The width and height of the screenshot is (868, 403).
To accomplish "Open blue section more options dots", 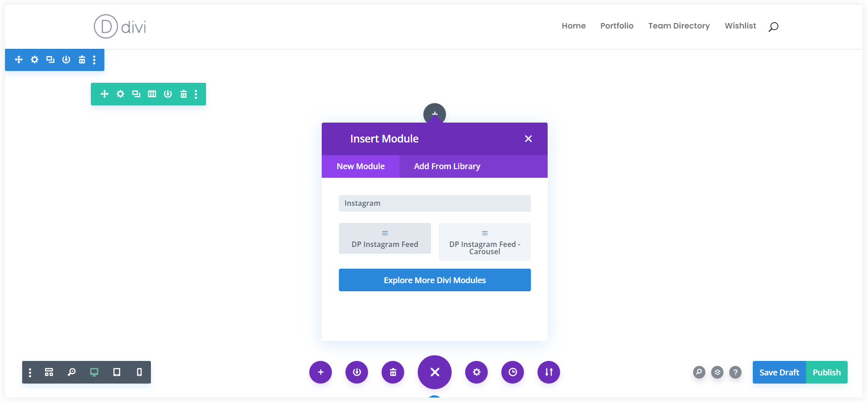I will pos(94,60).
